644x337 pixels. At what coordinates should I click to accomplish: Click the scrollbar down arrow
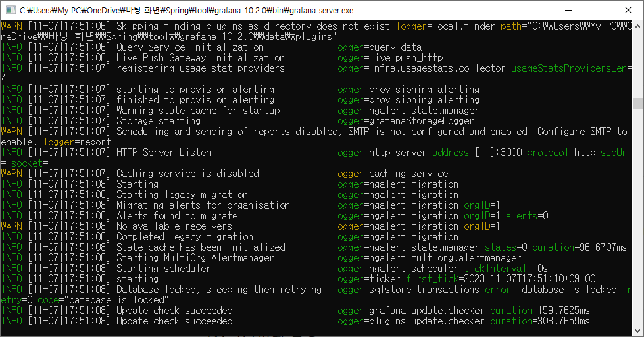(x=637, y=331)
